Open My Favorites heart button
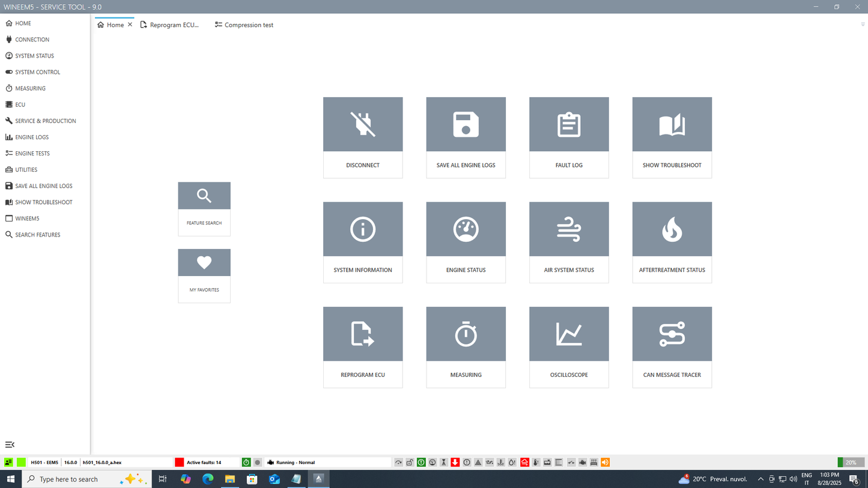The width and height of the screenshot is (868, 488). tap(204, 275)
